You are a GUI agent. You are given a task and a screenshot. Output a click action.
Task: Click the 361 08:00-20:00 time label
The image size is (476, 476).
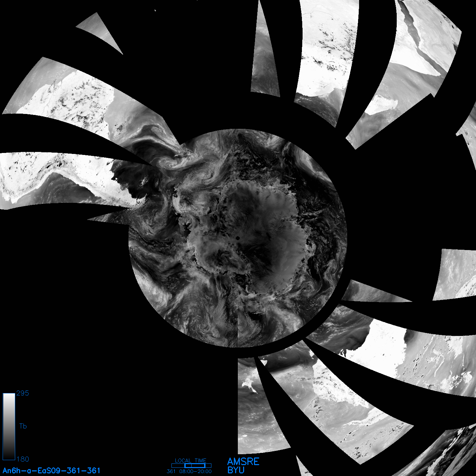click(189, 471)
